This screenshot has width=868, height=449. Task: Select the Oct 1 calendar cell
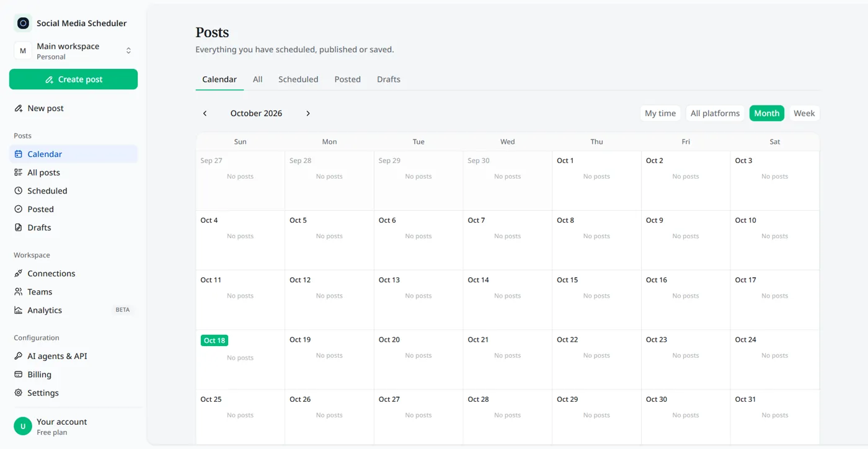click(x=596, y=180)
